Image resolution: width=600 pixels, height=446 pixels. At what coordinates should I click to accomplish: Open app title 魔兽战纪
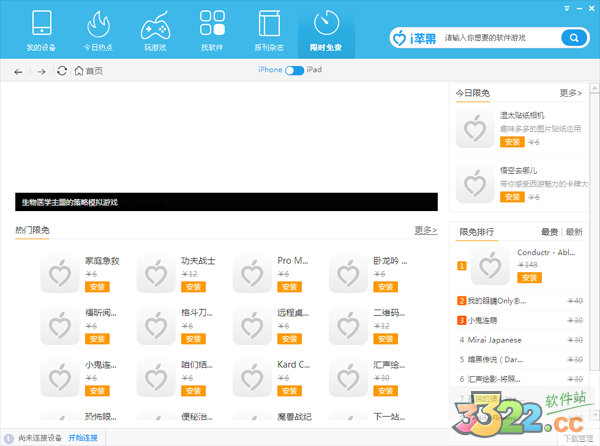pyautogui.click(x=295, y=417)
